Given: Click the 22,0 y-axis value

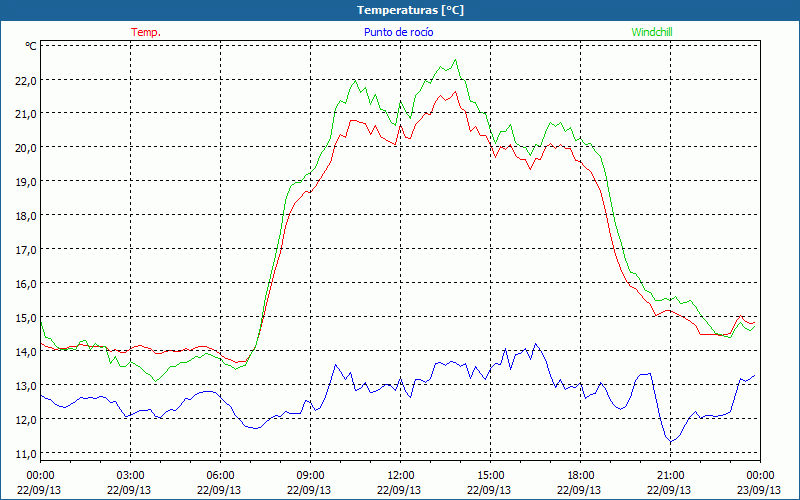Looking at the screenshot, I should tap(26, 80).
